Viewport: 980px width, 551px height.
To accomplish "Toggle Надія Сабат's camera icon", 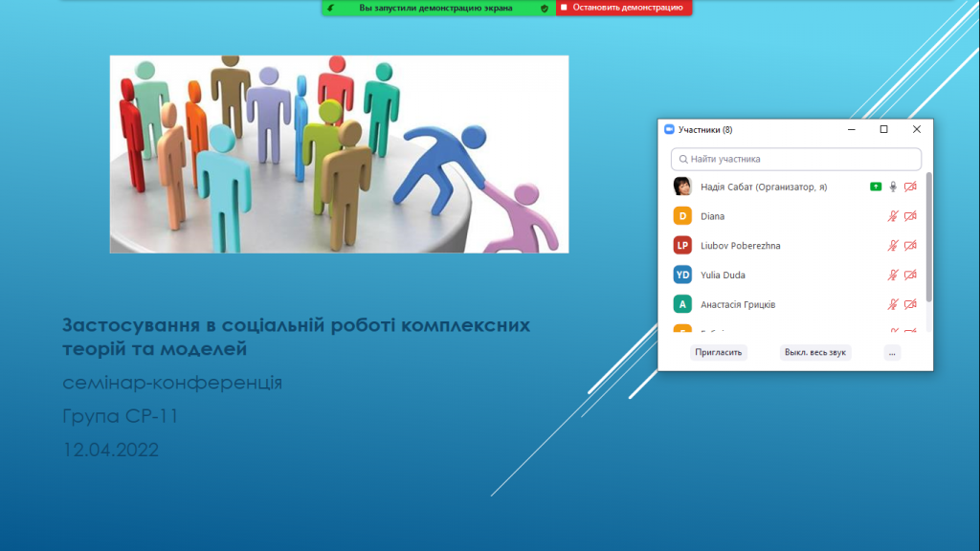I will [x=910, y=187].
